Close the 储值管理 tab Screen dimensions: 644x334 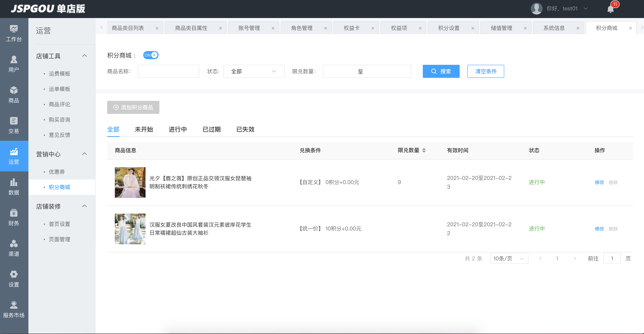click(x=525, y=28)
